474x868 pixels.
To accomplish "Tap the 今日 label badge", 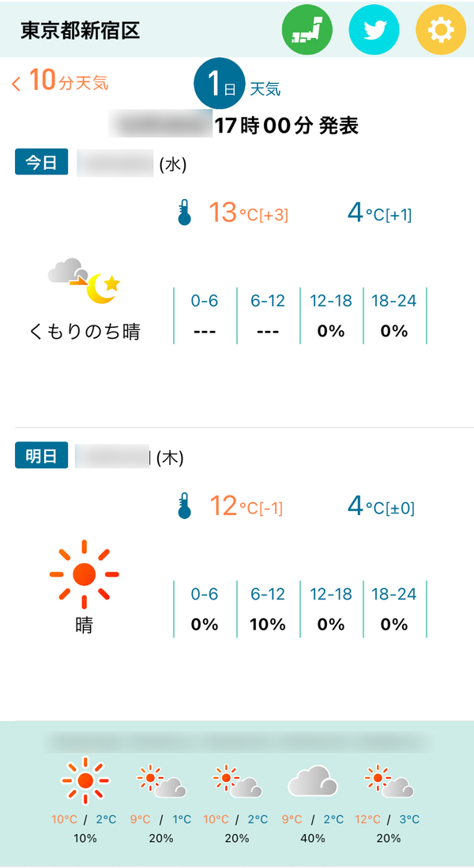I will [x=42, y=162].
